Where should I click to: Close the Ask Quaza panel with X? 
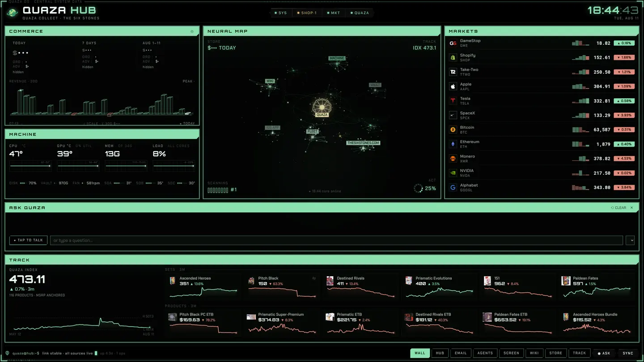(x=631, y=208)
